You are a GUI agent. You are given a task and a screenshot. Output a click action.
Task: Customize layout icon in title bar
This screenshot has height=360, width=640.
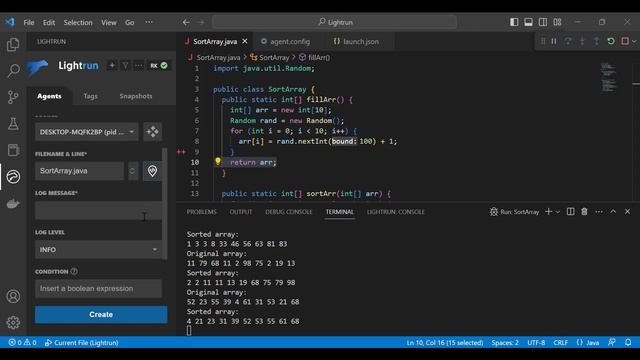[557, 22]
